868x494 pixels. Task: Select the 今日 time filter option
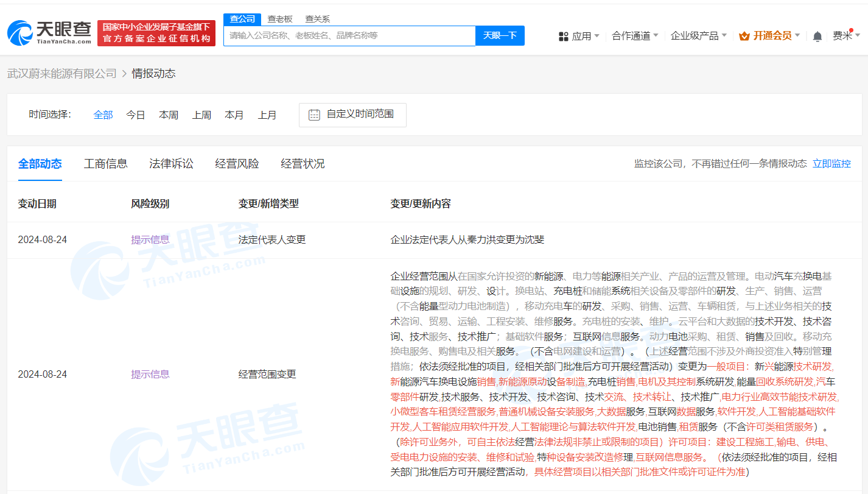pos(135,115)
